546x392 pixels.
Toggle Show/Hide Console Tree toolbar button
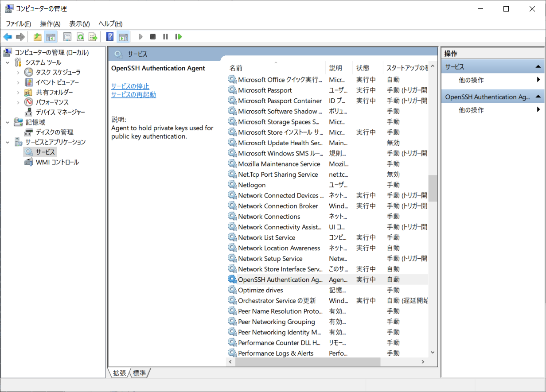click(51, 37)
